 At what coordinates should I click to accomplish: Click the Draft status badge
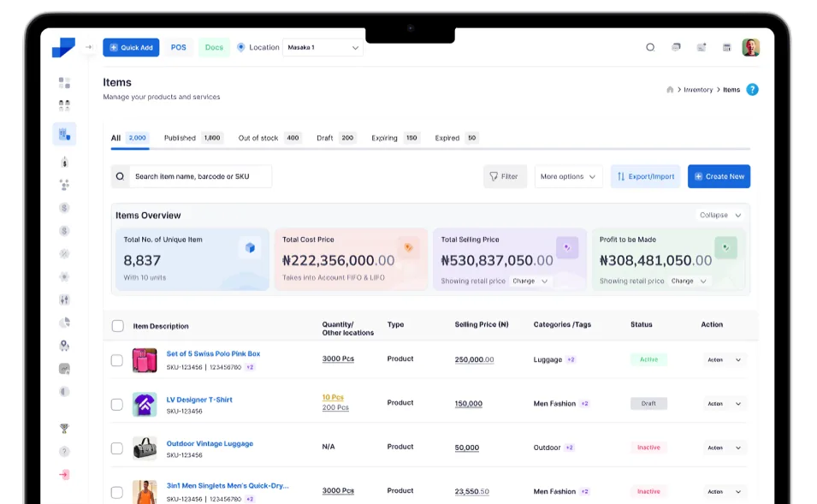[x=648, y=403]
